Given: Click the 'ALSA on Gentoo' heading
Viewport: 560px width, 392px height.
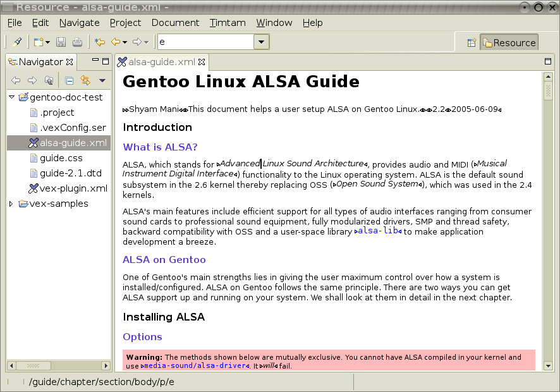Looking at the screenshot, I should (164, 260).
